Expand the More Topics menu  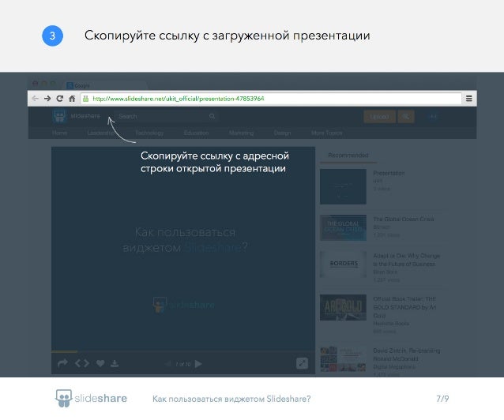tap(327, 133)
